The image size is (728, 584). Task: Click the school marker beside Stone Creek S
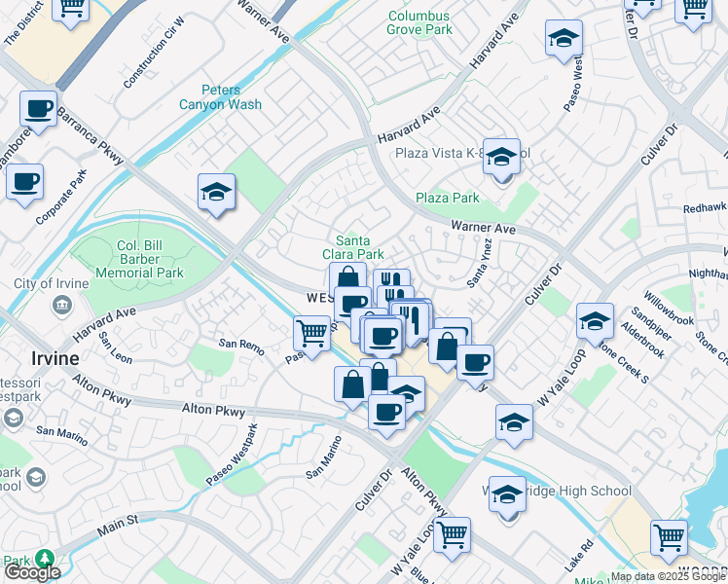coord(595,322)
